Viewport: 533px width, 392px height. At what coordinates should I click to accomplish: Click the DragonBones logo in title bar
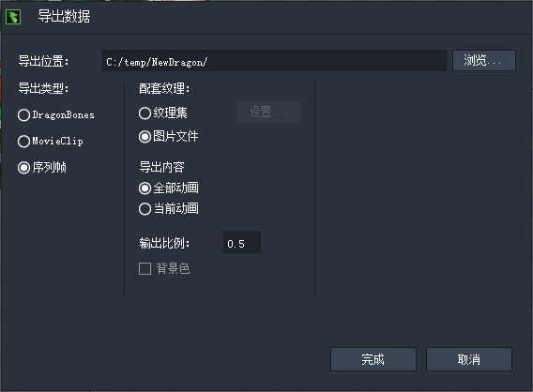tap(13, 17)
